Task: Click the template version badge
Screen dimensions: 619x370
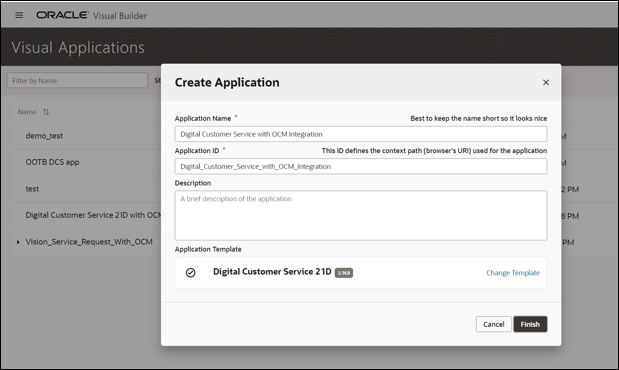Action: pyautogui.click(x=344, y=272)
